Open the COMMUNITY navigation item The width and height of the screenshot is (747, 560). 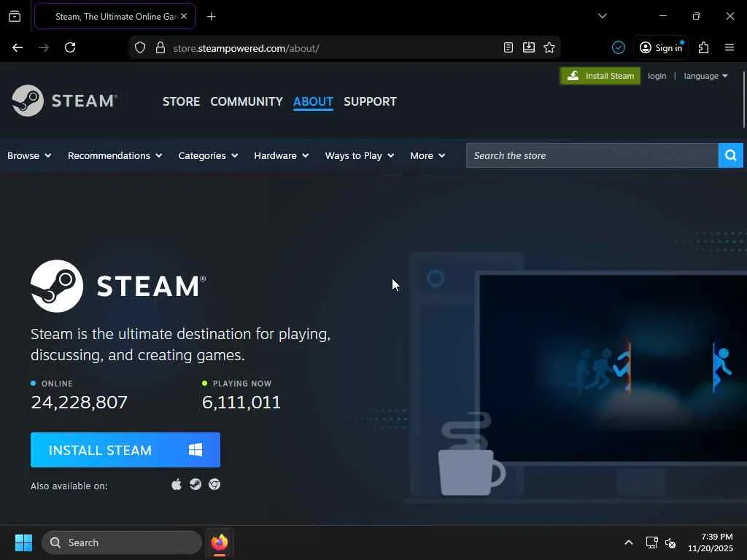(247, 101)
